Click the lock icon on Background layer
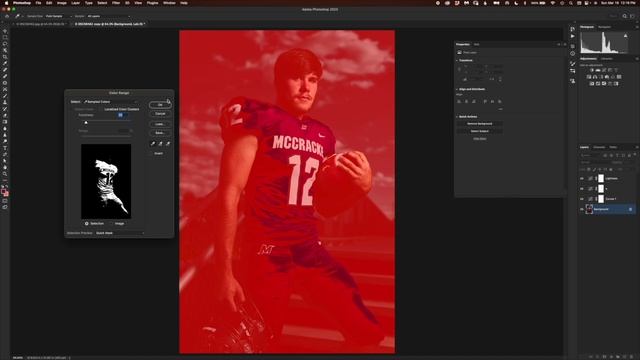 pyautogui.click(x=630, y=209)
